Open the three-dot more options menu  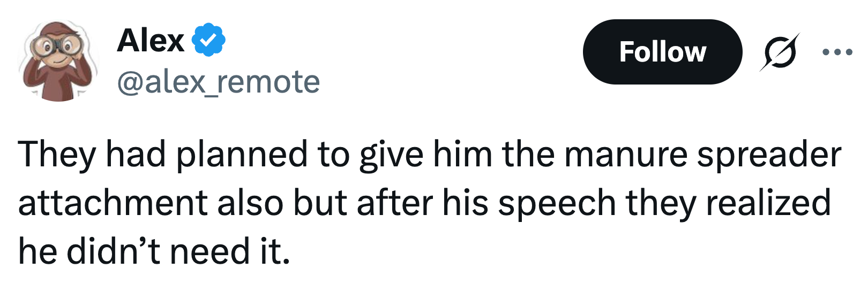click(837, 52)
